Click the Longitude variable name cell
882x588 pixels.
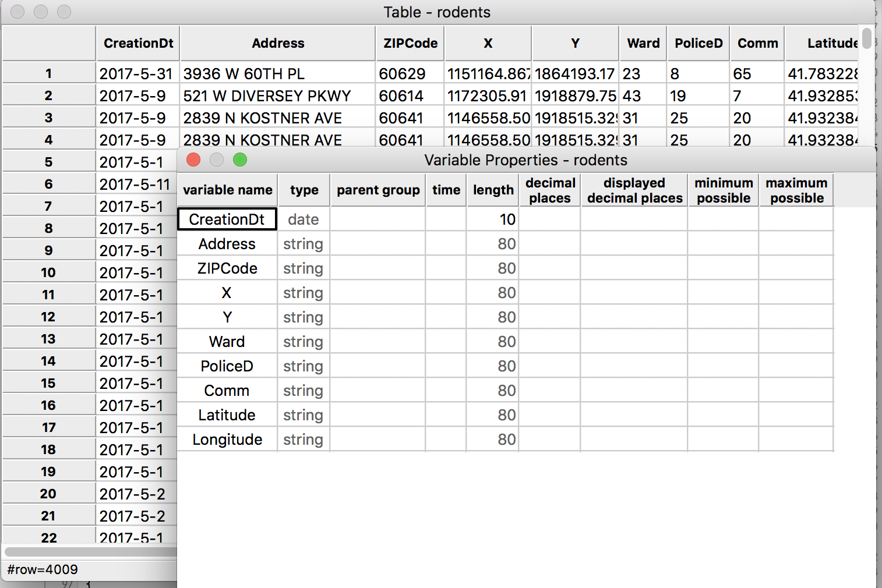pos(227,439)
